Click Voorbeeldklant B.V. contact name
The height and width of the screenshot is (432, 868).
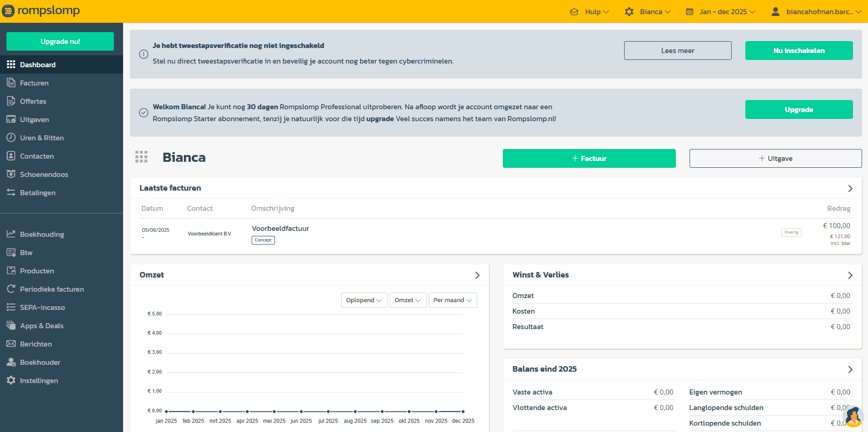click(x=210, y=234)
